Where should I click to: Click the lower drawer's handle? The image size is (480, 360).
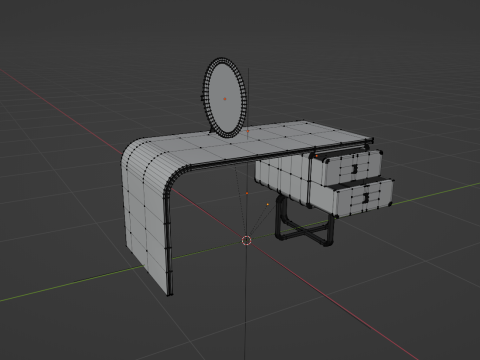pos(366,198)
